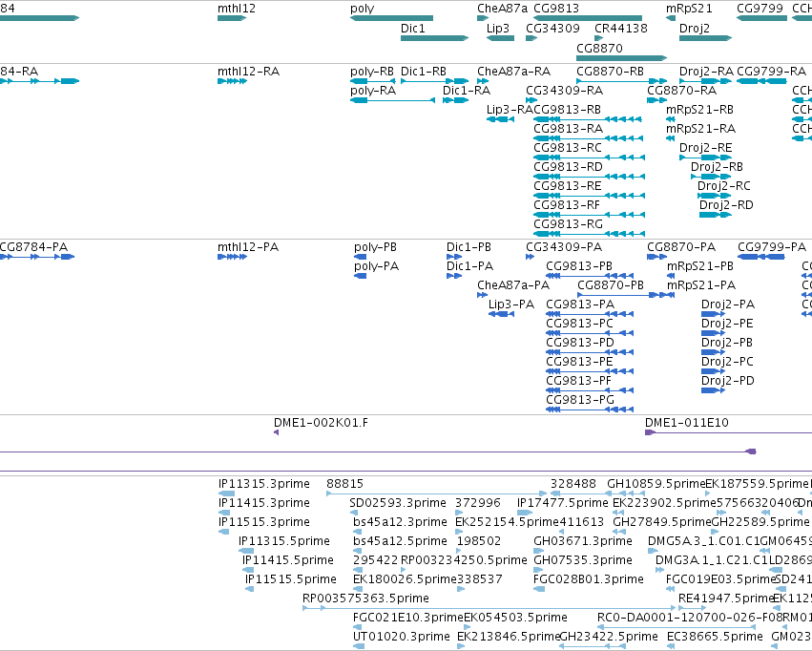
Task: Select the 'mRpS21-RB' transcript label
Action: click(699, 109)
